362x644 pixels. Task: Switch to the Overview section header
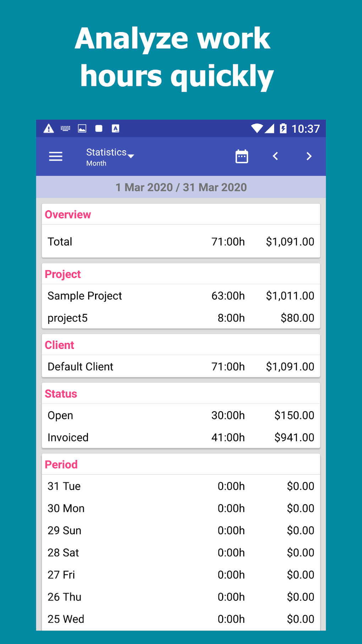pyautogui.click(x=67, y=214)
